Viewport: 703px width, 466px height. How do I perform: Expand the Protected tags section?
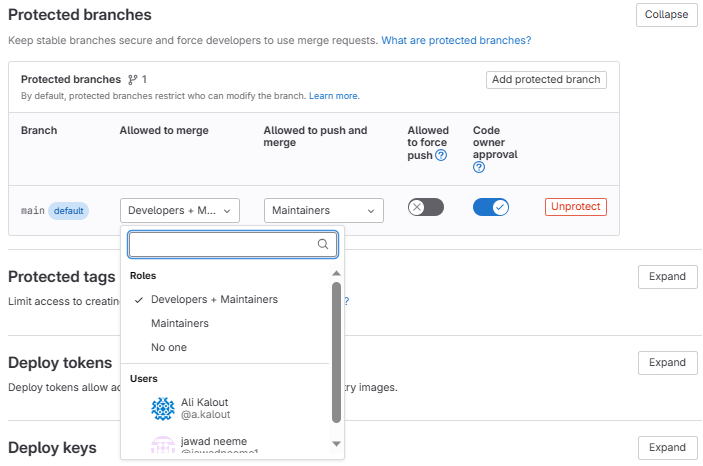pos(667,277)
